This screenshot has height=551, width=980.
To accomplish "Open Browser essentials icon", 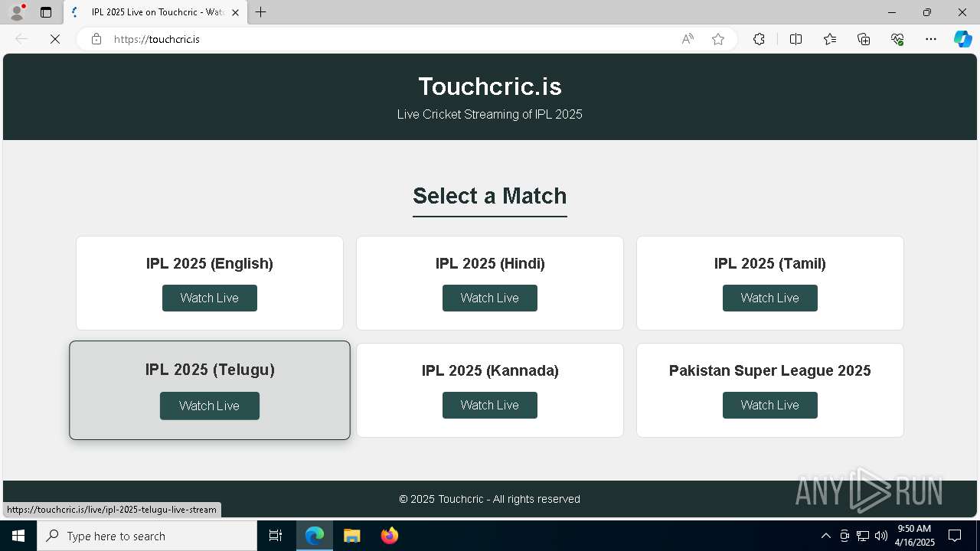I will pos(897,39).
